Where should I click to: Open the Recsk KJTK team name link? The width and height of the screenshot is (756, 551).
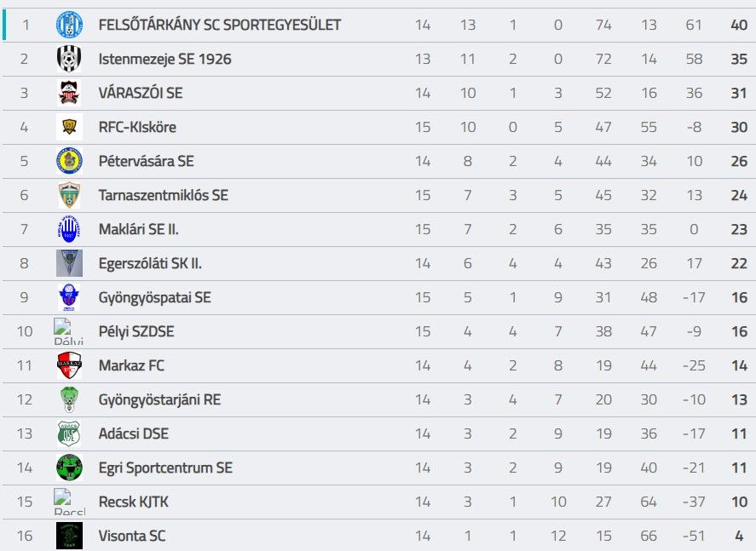(134, 502)
